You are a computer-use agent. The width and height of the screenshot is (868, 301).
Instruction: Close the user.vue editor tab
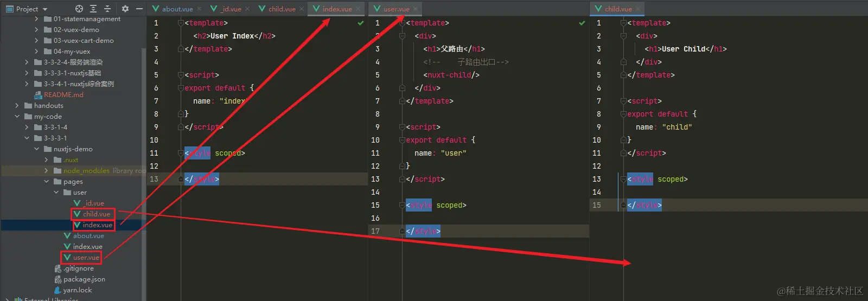[x=416, y=9]
